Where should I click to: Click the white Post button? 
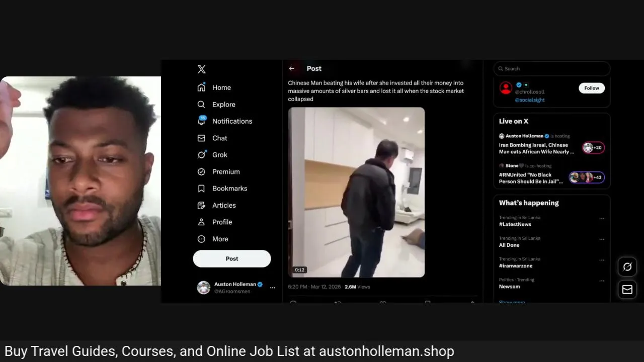tap(232, 258)
